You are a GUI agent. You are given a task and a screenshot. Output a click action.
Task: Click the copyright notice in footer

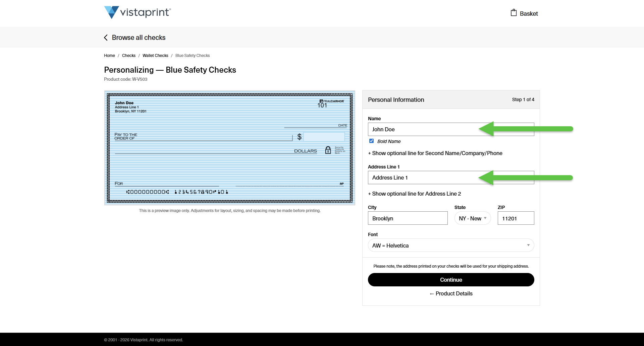(x=143, y=340)
